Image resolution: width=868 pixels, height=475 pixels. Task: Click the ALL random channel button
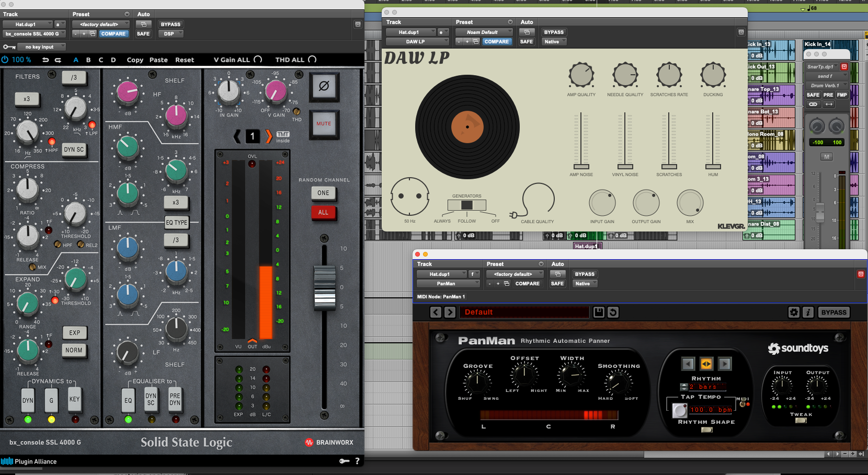pyautogui.click(x=324, y=213)
